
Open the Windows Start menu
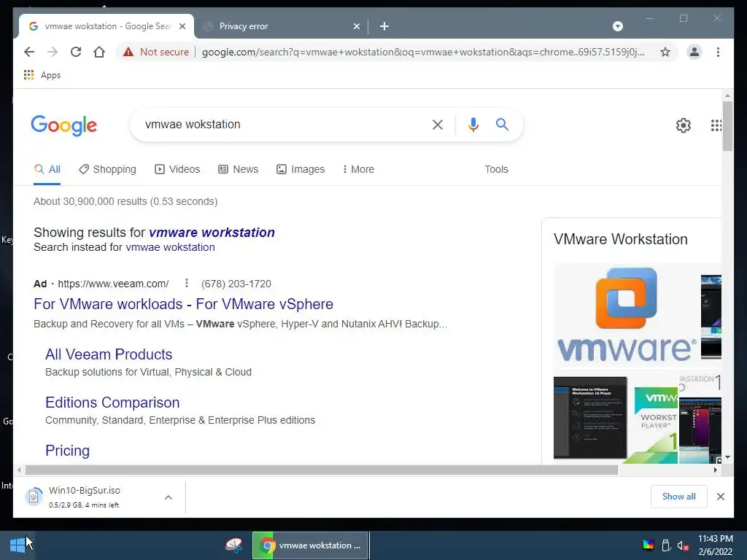coord(18,545)
